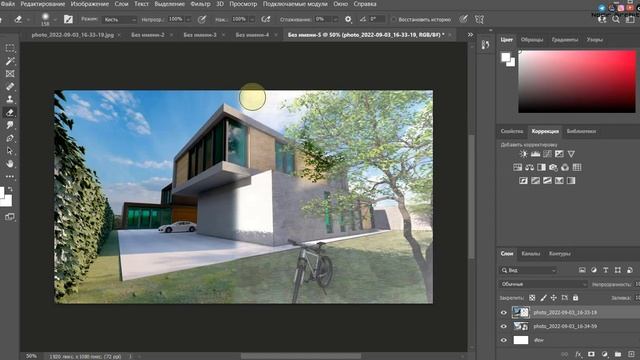This screenshot has height=360, width=640.
Task: Toggle lock image pixels brush icon
Action: pyautogui.click(x=543, y=298)
